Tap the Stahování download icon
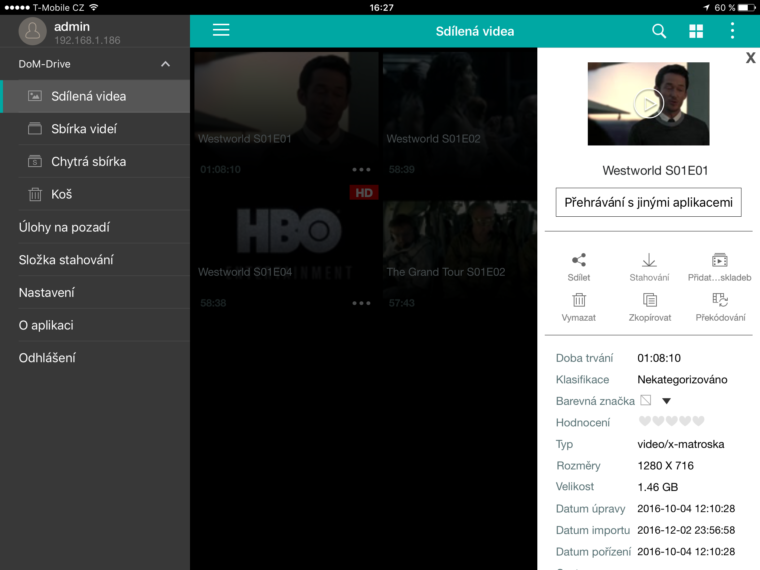The image size is (760, 570). [649, 260]
